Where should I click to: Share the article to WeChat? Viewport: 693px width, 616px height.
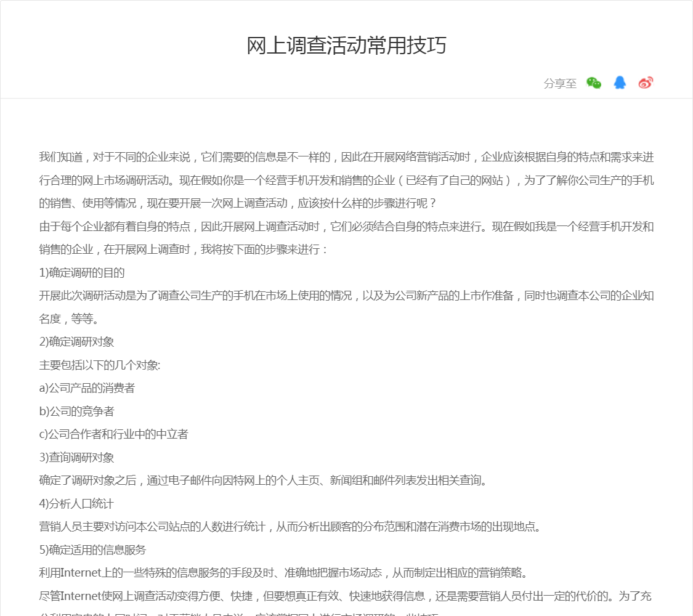[594, 83]
